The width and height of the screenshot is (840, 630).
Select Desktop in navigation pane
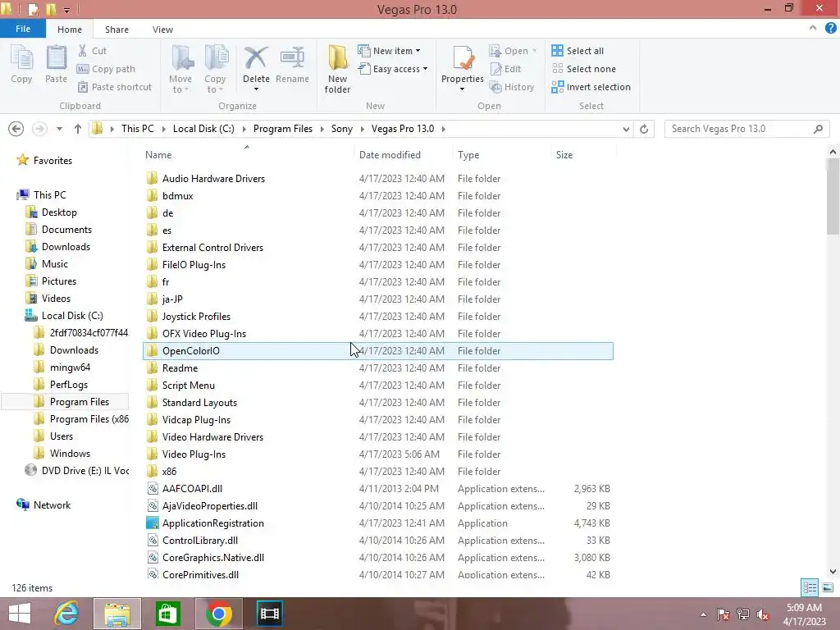click(59, 212)
